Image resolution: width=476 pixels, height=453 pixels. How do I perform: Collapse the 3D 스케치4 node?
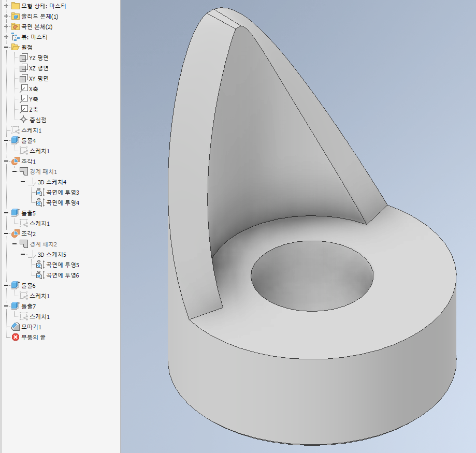pos(23,182)
